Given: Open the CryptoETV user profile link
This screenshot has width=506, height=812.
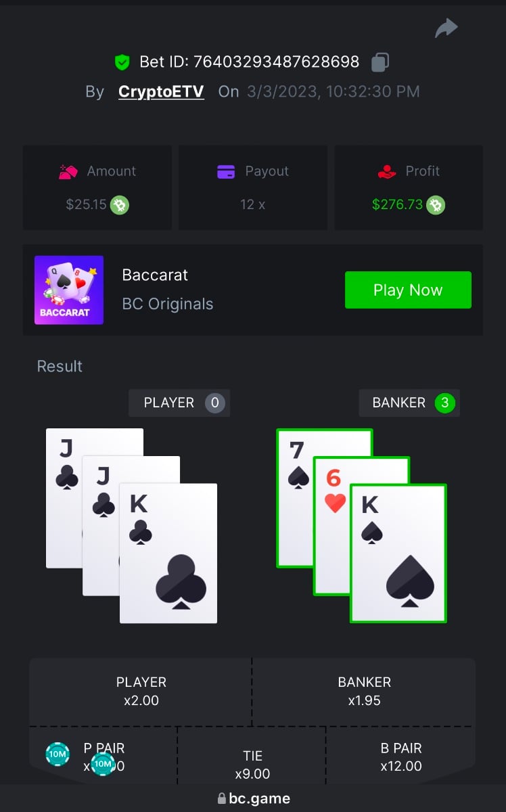Looking at the screenshot, I should [161, 91].
